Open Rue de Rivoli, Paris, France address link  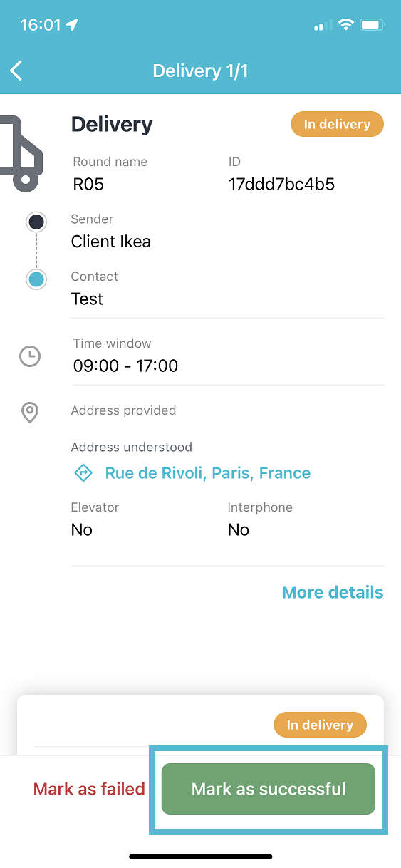208,473
